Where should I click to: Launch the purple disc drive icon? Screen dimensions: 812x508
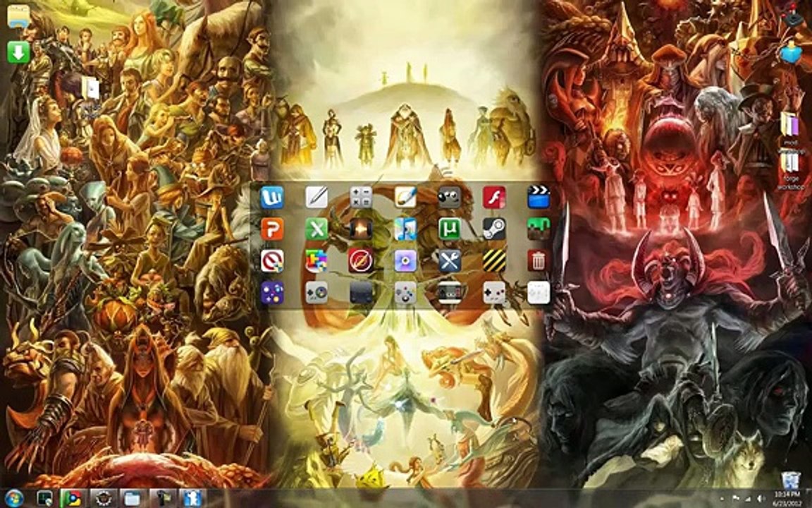click(405, 261)
